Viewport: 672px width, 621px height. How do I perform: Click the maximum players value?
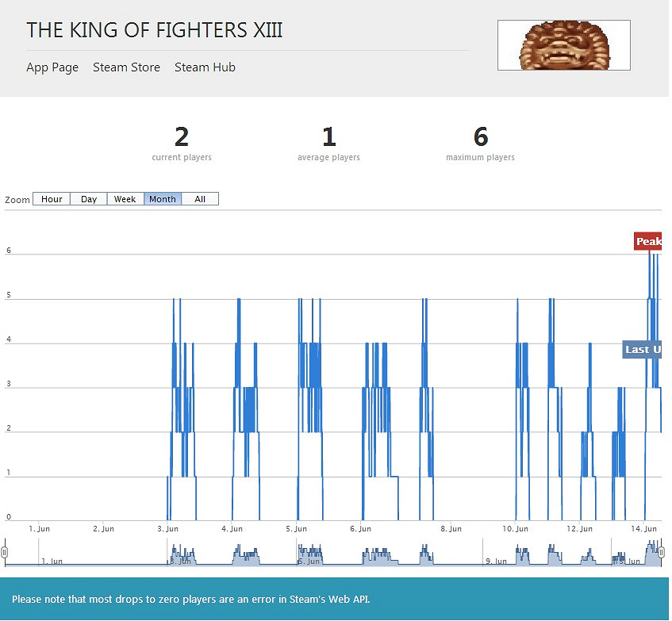481,137
